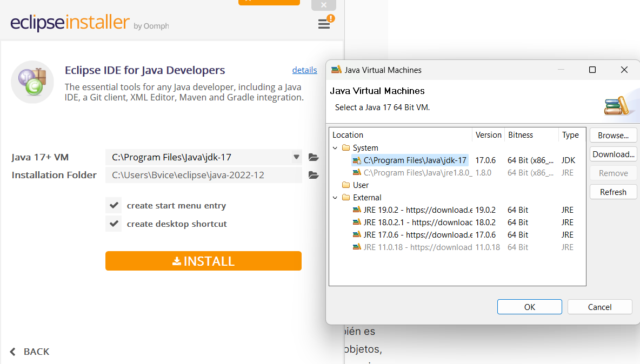Collapse the System folder in VM tree

point(335,148)
